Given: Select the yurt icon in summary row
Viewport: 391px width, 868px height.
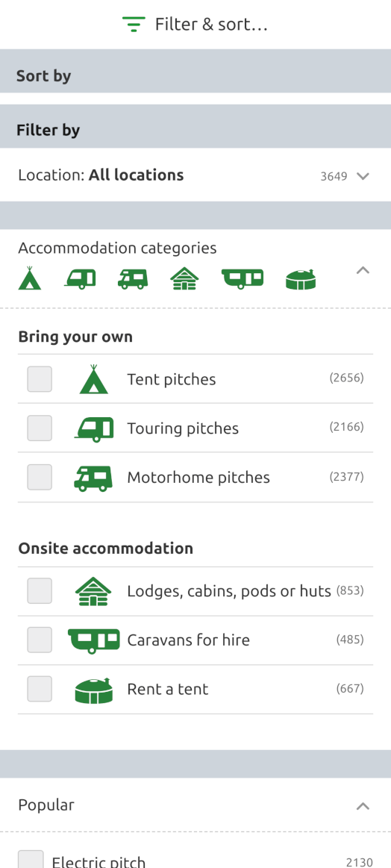Looking at the screenshot, I should (301, 279).
